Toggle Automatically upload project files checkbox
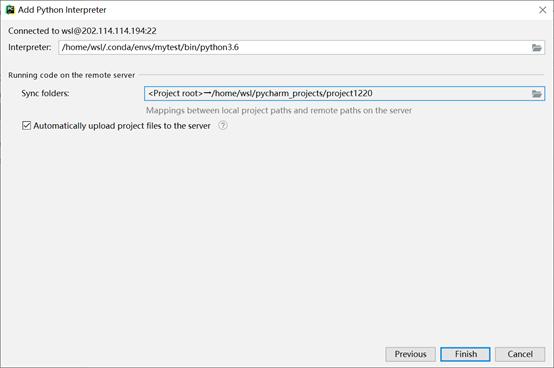The width and height of the screenshot is (554, 368). [x=26, y=125]
